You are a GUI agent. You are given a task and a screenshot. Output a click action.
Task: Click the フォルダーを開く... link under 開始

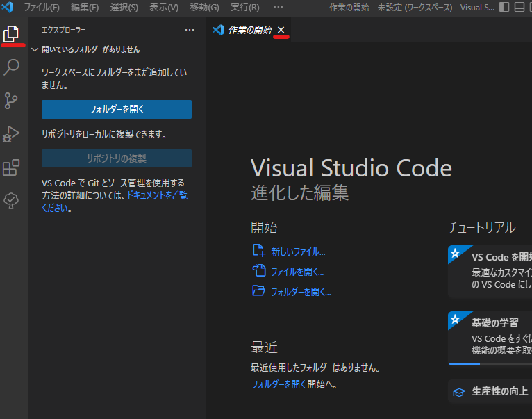point(301,292)
